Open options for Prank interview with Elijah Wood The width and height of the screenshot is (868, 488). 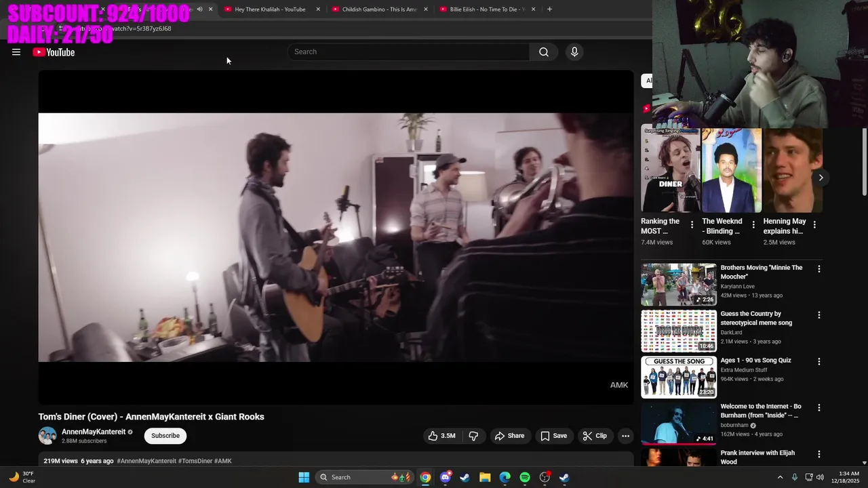pos(818,454)
